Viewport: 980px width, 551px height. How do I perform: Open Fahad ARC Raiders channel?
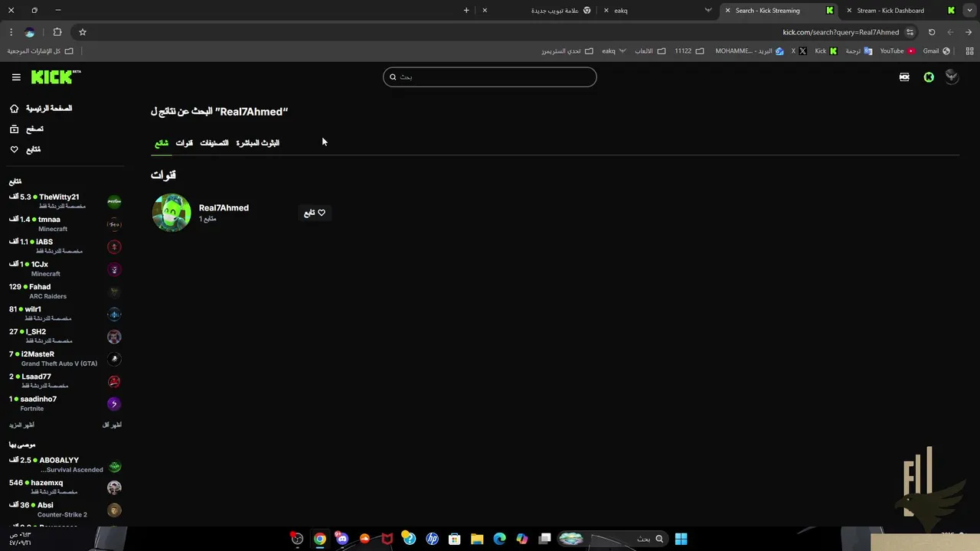click(x=65, y=292)
